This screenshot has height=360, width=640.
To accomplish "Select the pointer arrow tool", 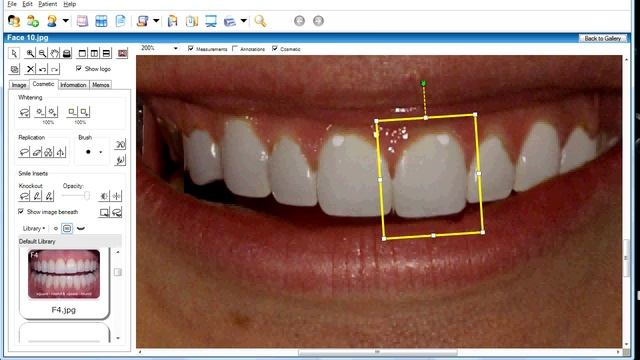I will pos(14,53).
